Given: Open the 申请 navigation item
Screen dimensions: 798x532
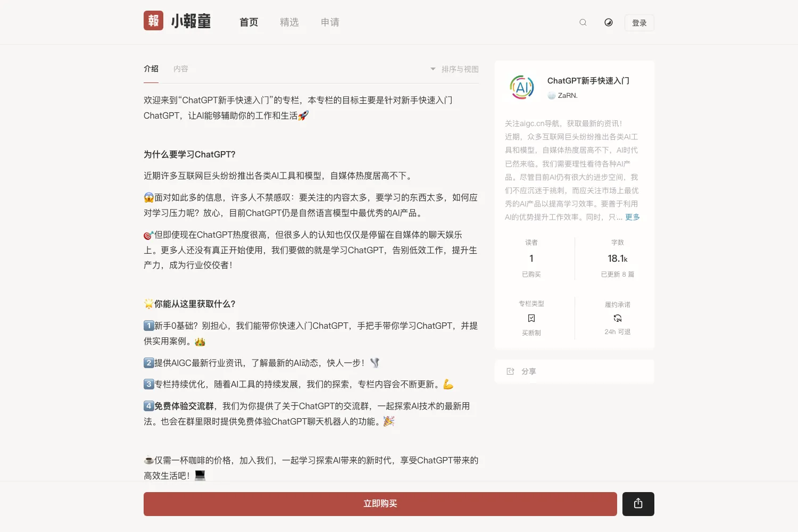Looking at the screenshot, I should click(x=330, y=22).
